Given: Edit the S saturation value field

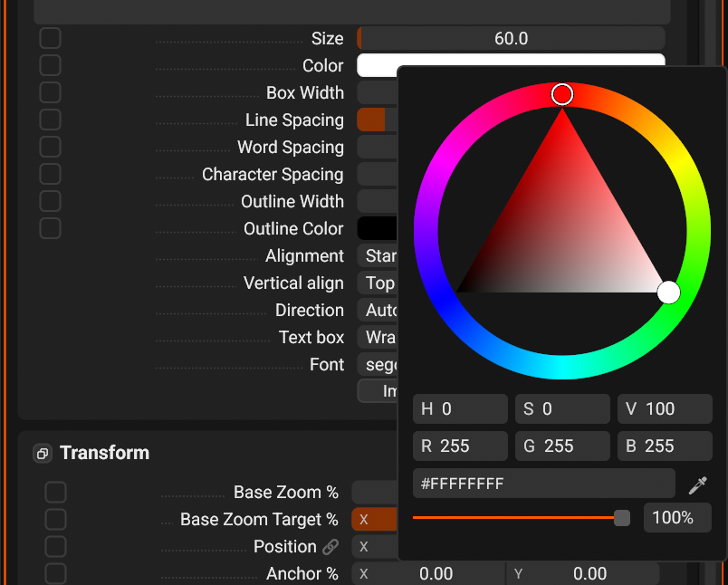Looking at the screenshot, I should (562, 409).
